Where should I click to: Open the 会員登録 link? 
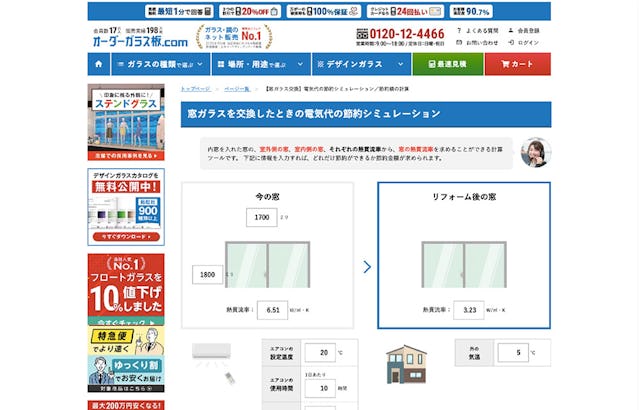pos(529,31)
